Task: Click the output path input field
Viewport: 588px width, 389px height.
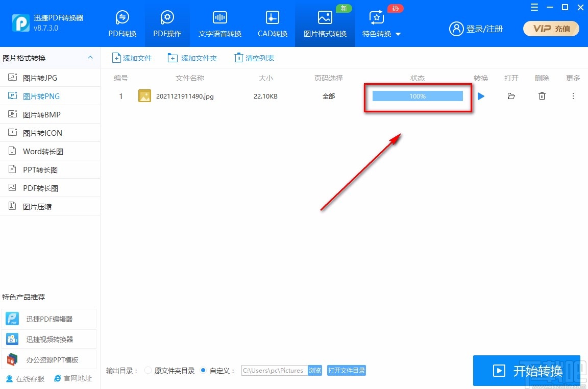Action: (x=274, y=371)
